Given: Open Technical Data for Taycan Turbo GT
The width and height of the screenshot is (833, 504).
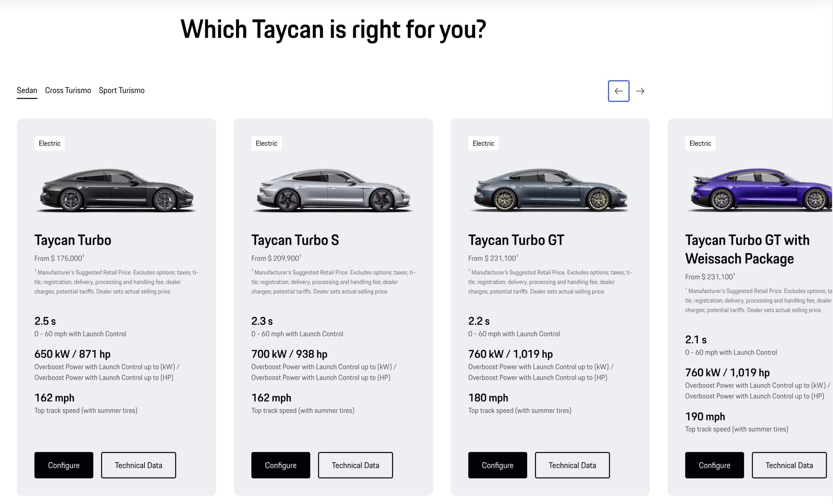Looking at the screenshot, I should point(572,465).
